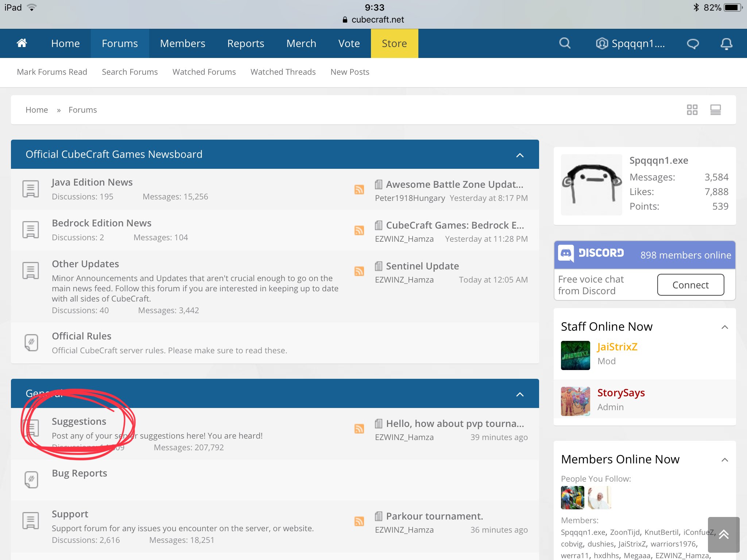The height and width of the screenshot is (560, 747).
Task: Switch to the list view layout icon
Action: click(715, 110)
